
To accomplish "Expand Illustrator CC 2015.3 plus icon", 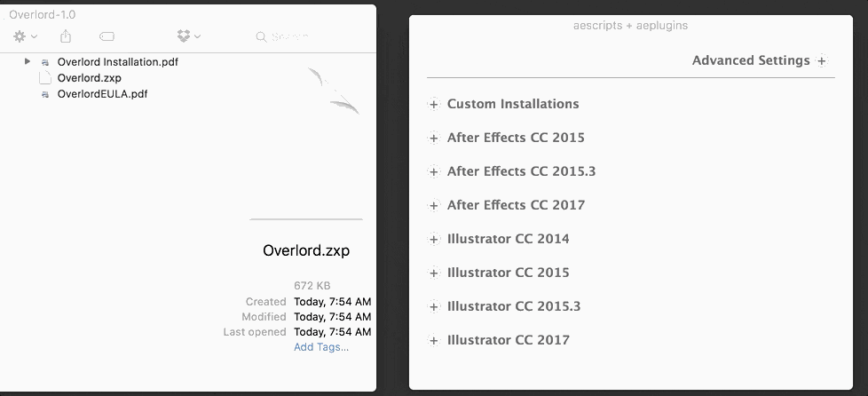I will [434, 307].
